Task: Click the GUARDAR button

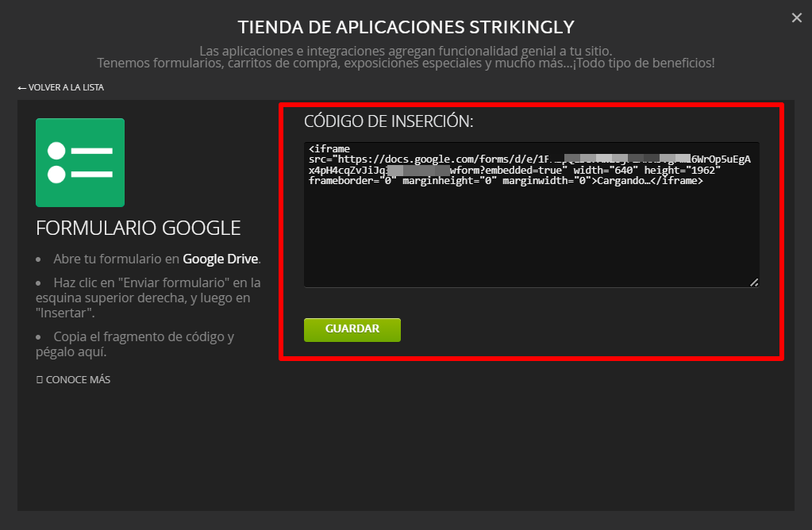Action: tap(352, 330)
